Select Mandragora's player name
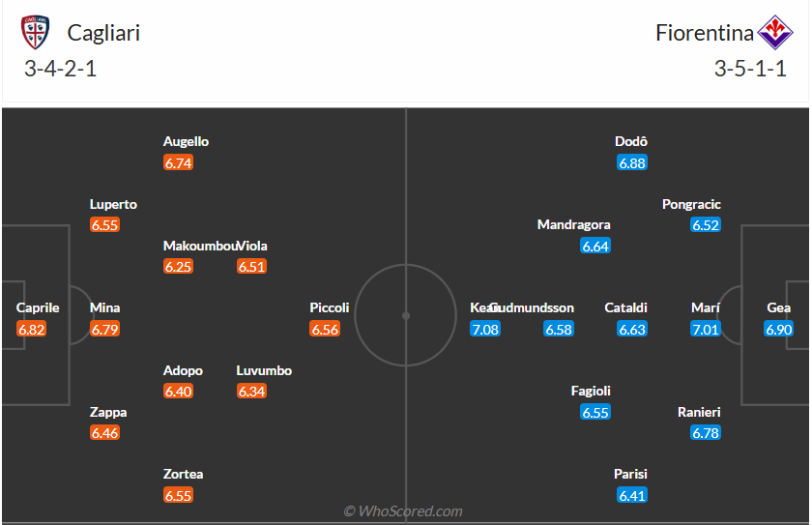The image size is (812, 525). (574, 224)
